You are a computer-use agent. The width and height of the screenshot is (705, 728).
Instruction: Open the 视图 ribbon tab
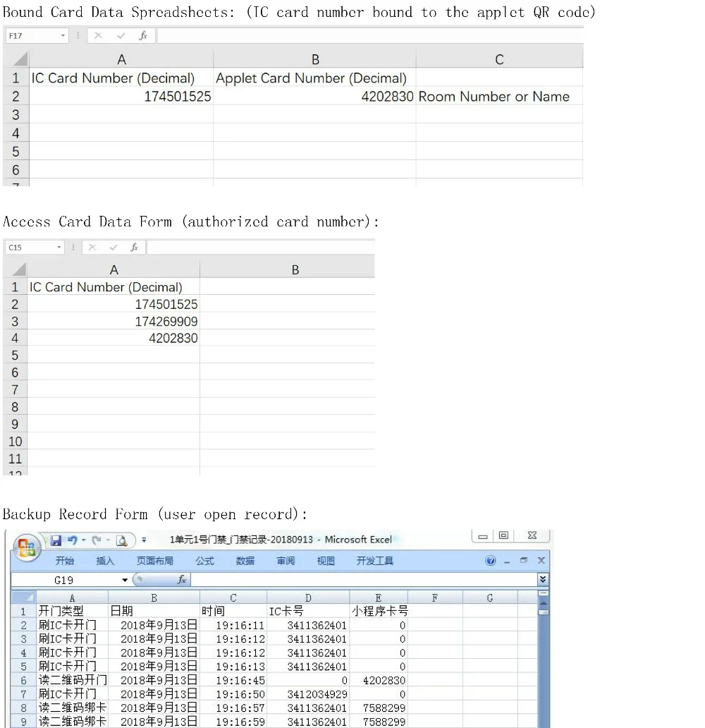coord(326,561)
